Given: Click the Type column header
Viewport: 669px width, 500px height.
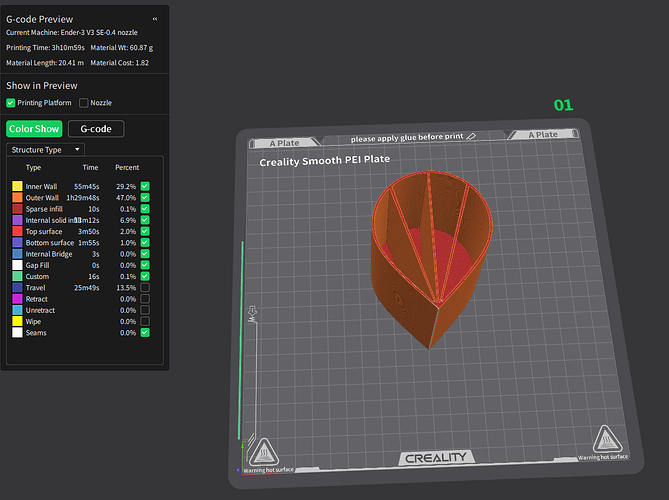Looking at the screenshot, I should (x=33, y=167).
